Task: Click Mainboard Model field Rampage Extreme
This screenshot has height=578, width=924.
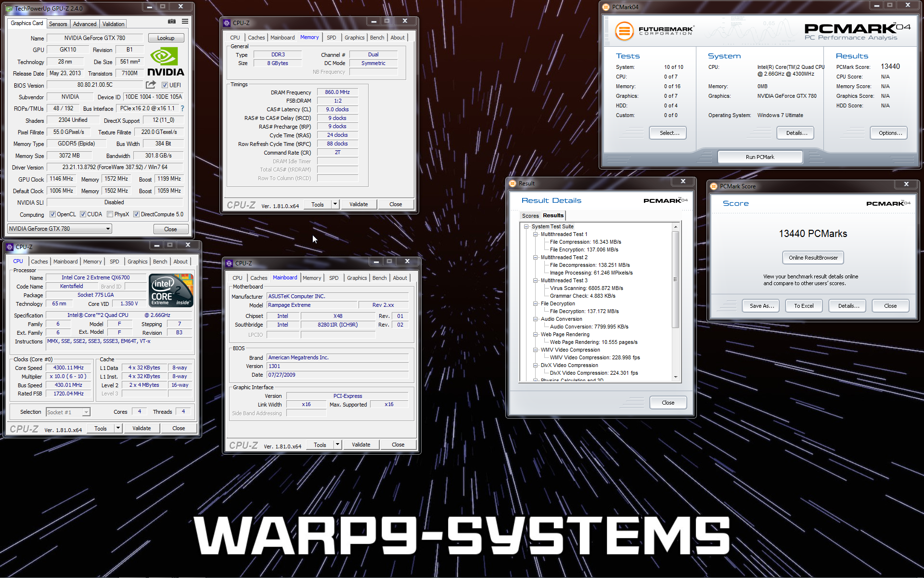Action: tap(312, 305)
